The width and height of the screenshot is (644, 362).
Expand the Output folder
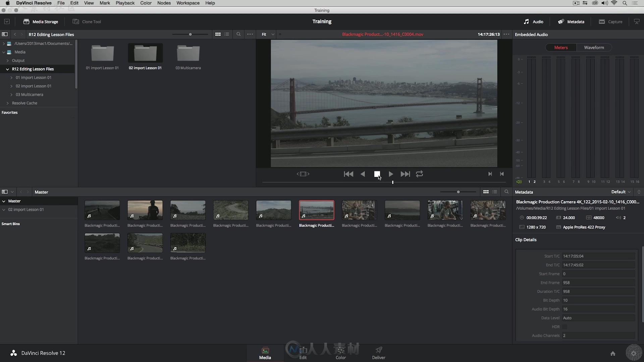7,61
